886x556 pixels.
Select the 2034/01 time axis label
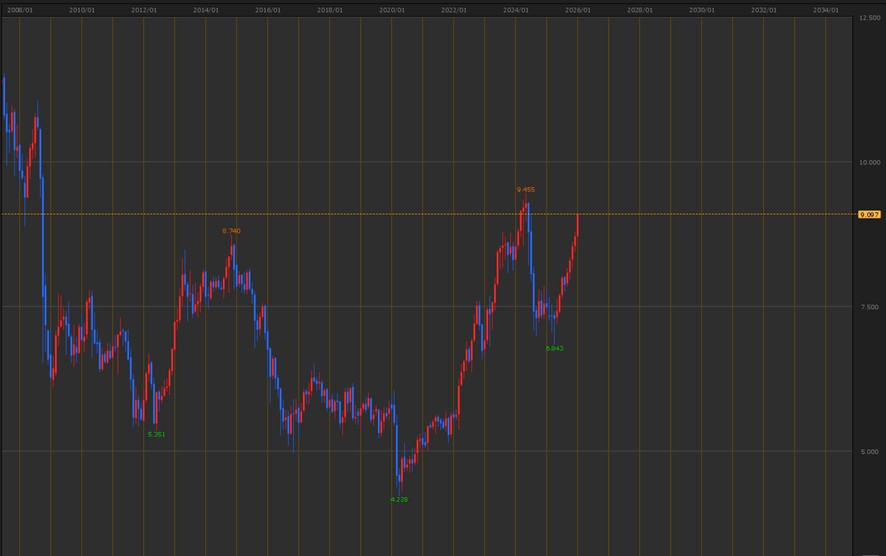pyautogui.click(x=826, y=9)
